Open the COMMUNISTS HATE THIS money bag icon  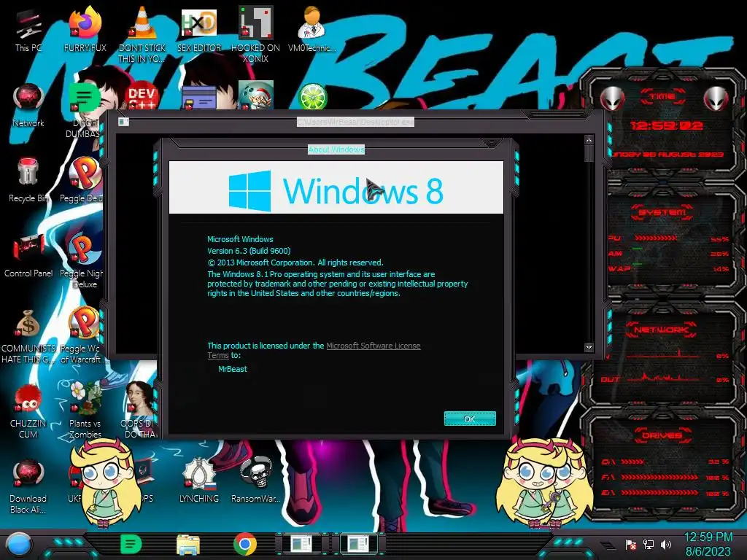point(28,336)
